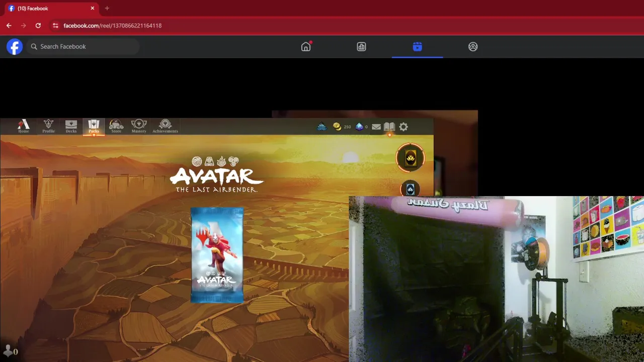Open the game settings gear
This screenshot has width=644, height=362.
point(404,127)
